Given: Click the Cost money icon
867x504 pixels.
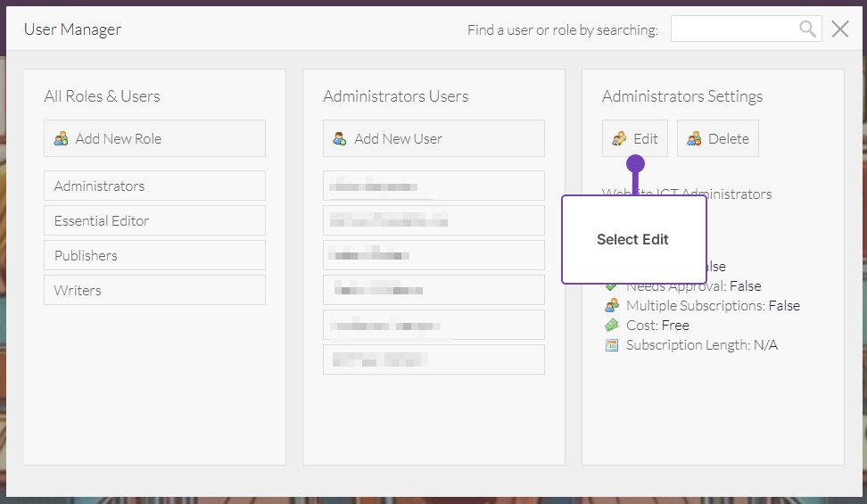Looking at the screenshot, I should (612, 325).
